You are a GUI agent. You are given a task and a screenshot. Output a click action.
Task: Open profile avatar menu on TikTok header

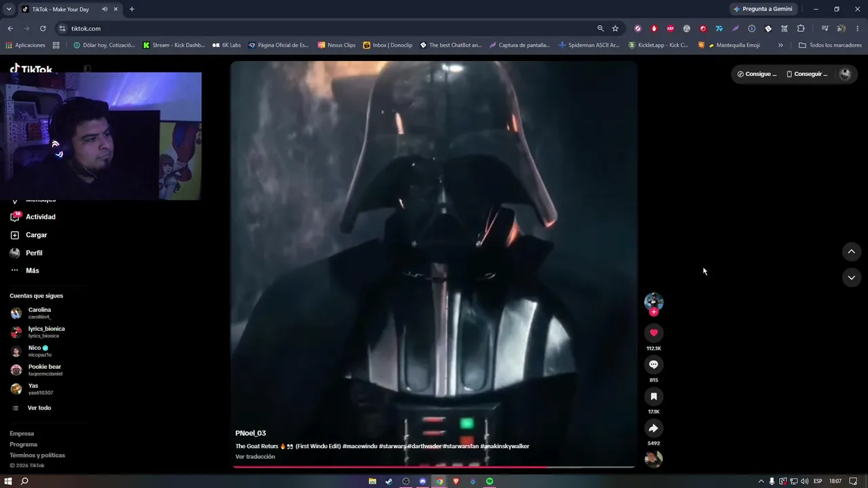tap(845, 74)
